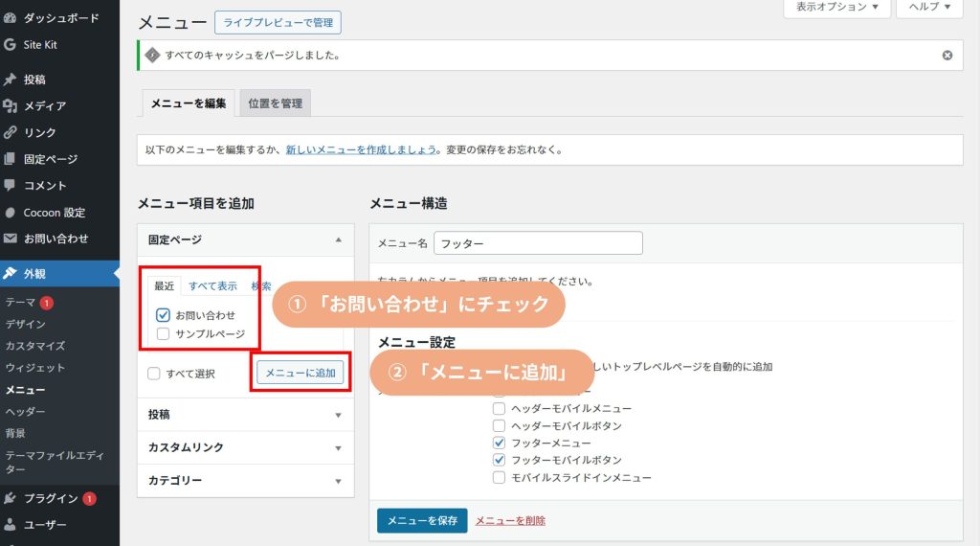This screenshot has width=980, height=546.
Task: Open Site Kit via its G icon
Action: coord(10,44)
